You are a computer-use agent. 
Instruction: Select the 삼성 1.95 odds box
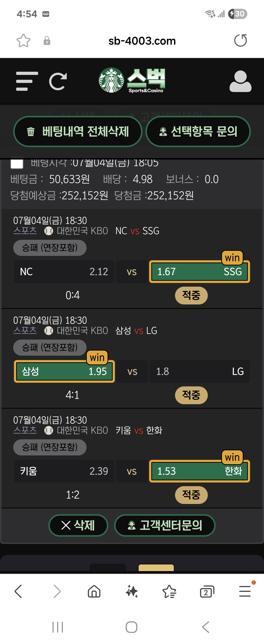pos(64,372)
